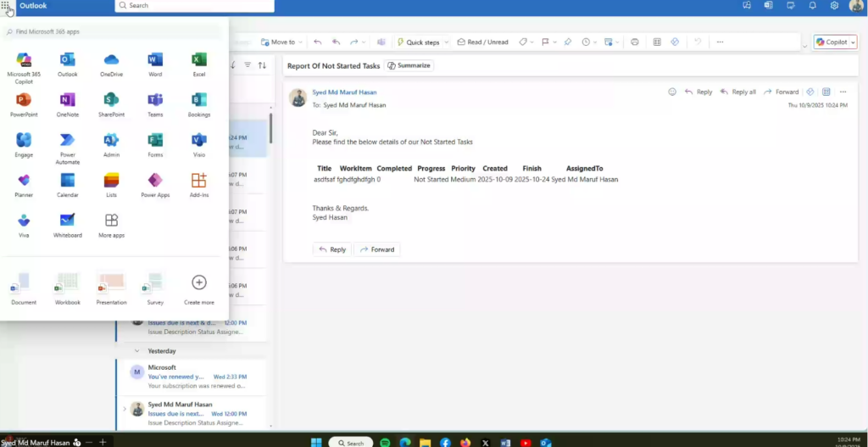Screen dimensions: 868x447
Task: Toggle the flag on this message
Action: [545, 42]
